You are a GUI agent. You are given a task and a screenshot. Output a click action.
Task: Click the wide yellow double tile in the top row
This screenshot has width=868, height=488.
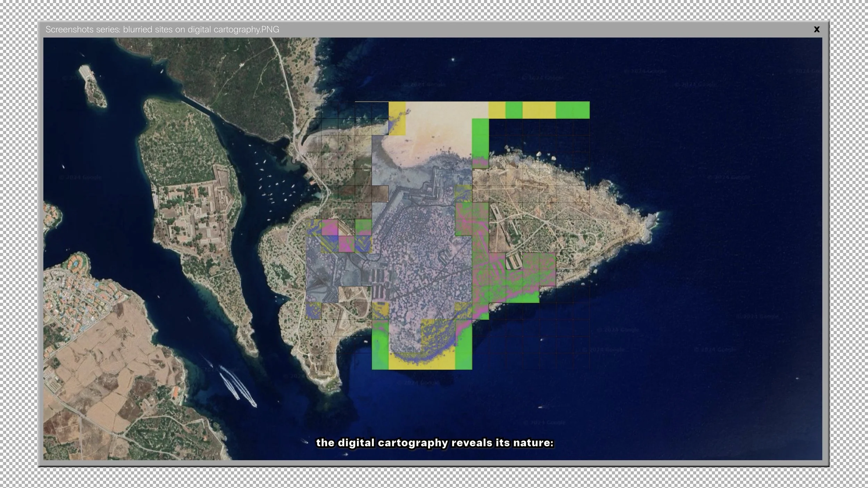pos(539,110)
